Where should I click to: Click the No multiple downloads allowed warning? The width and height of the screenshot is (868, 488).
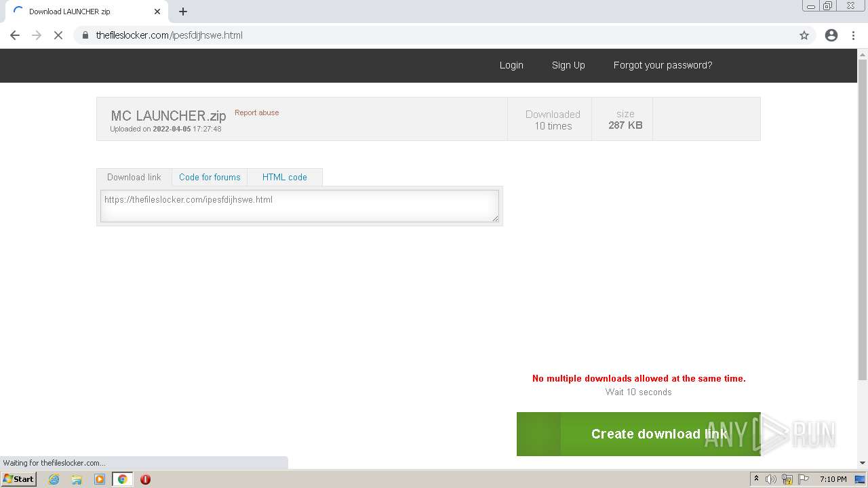[639, 378]
